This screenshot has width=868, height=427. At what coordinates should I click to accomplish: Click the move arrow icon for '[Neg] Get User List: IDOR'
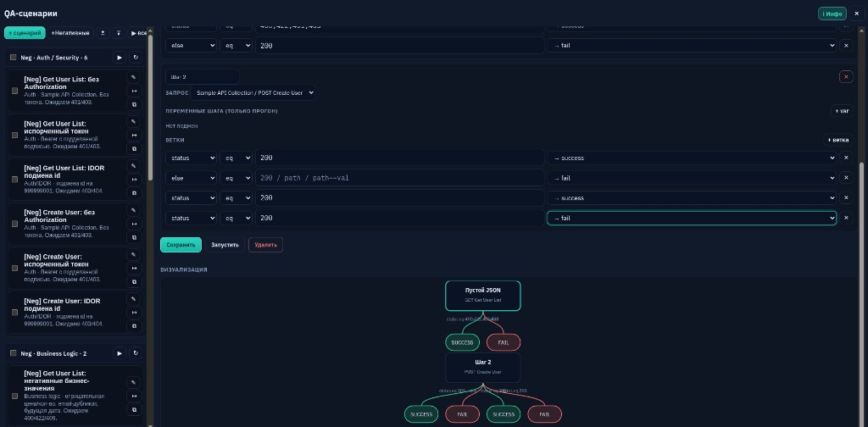point(133,180)
